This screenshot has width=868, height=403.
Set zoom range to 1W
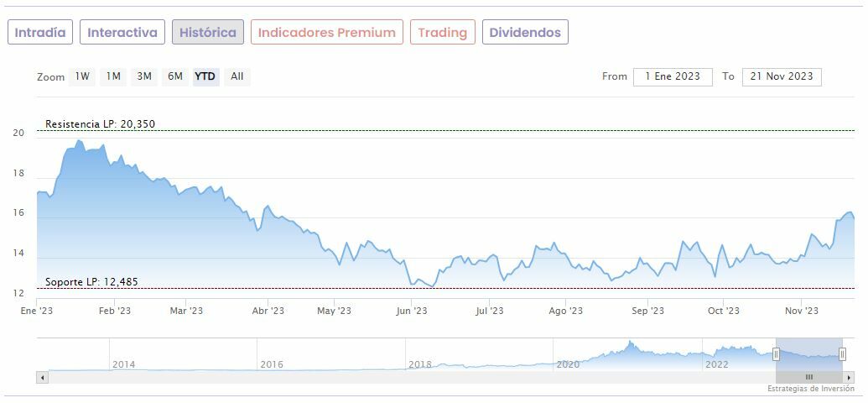pos(82,76)
